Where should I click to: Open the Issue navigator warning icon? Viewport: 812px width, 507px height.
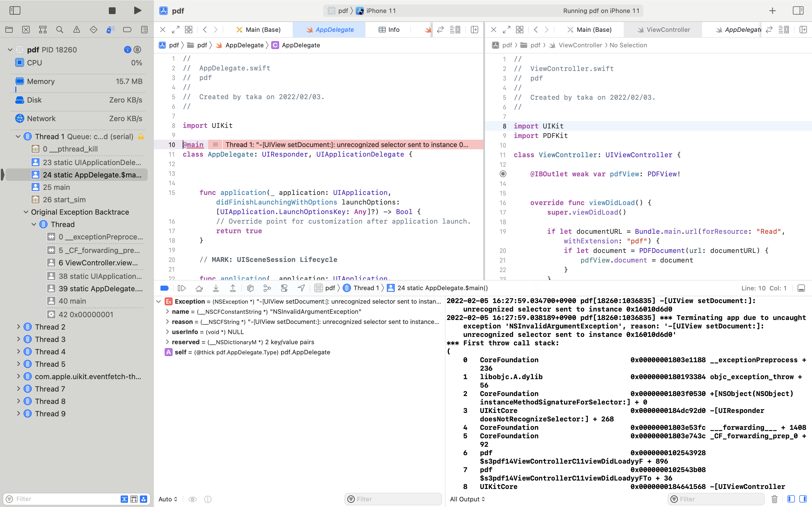76,30
